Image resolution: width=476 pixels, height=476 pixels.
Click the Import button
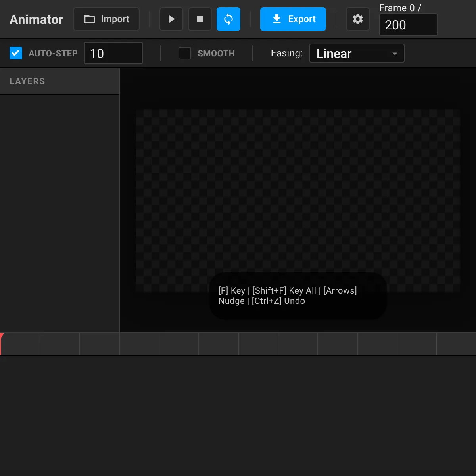[x=106, y=19]
